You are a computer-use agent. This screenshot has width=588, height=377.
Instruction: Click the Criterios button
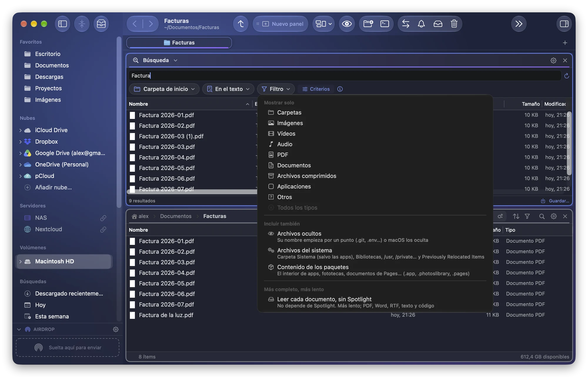click(316, 89)
